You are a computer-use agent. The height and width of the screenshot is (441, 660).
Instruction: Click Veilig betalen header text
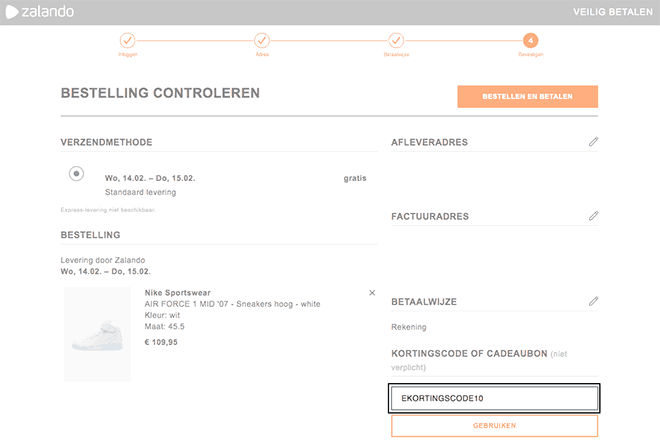point(613,12)
